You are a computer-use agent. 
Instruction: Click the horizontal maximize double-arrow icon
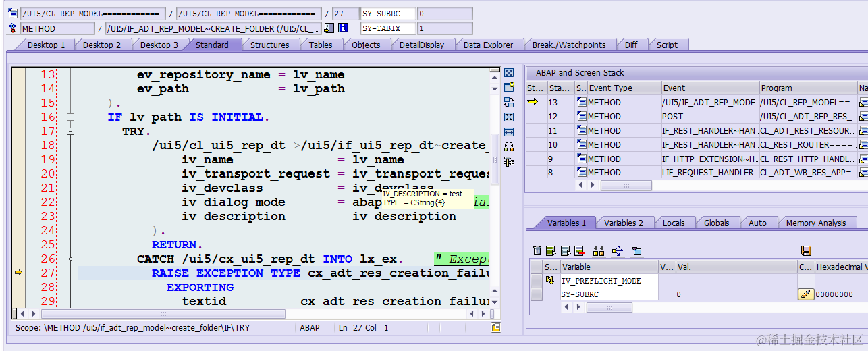coord(509,132)
